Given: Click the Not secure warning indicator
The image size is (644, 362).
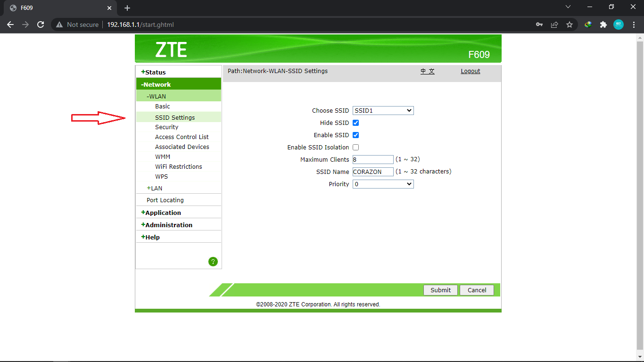Looking at the screenshot, I should (x=77, y=25).
